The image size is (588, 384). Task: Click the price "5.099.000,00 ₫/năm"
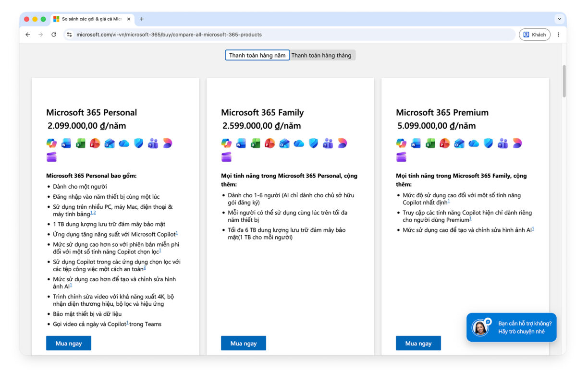pos(437,126)
